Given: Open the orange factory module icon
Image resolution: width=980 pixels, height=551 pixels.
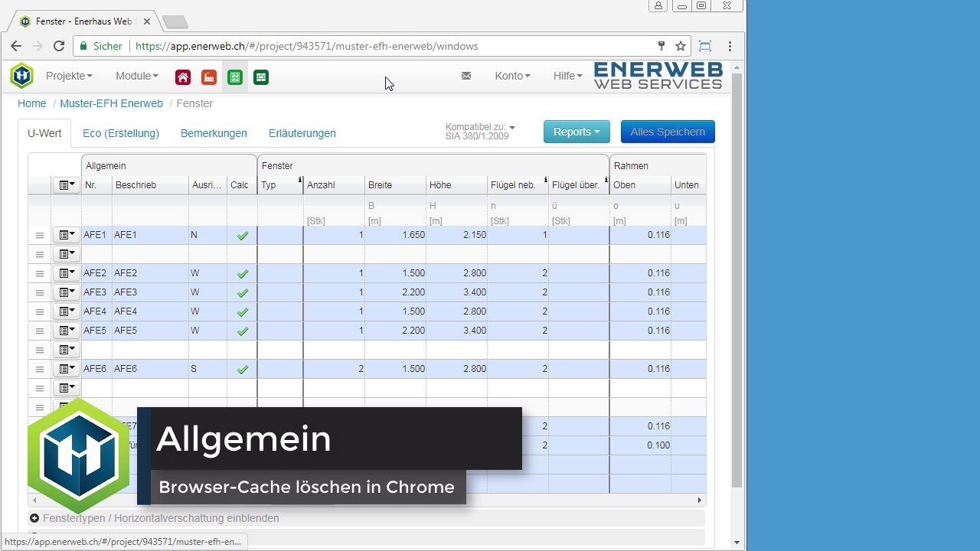Looking at the screenshot, I should (x=209, y=77).
